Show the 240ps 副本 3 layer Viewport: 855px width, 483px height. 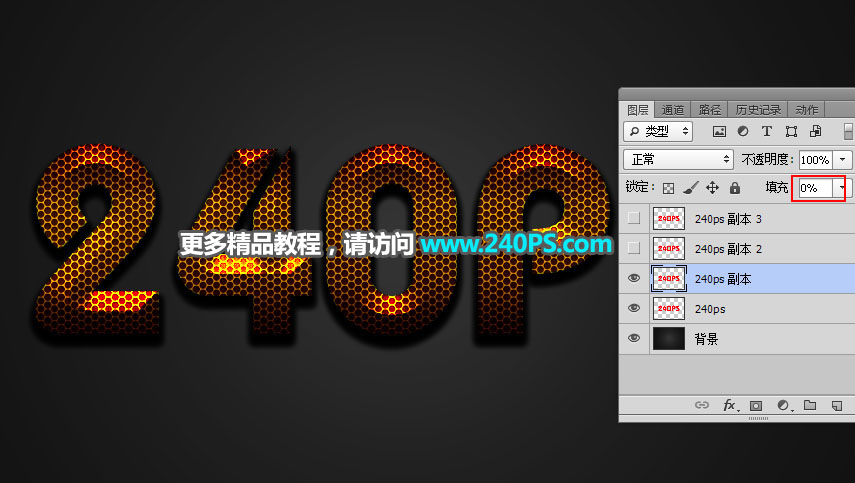[634, 218]
